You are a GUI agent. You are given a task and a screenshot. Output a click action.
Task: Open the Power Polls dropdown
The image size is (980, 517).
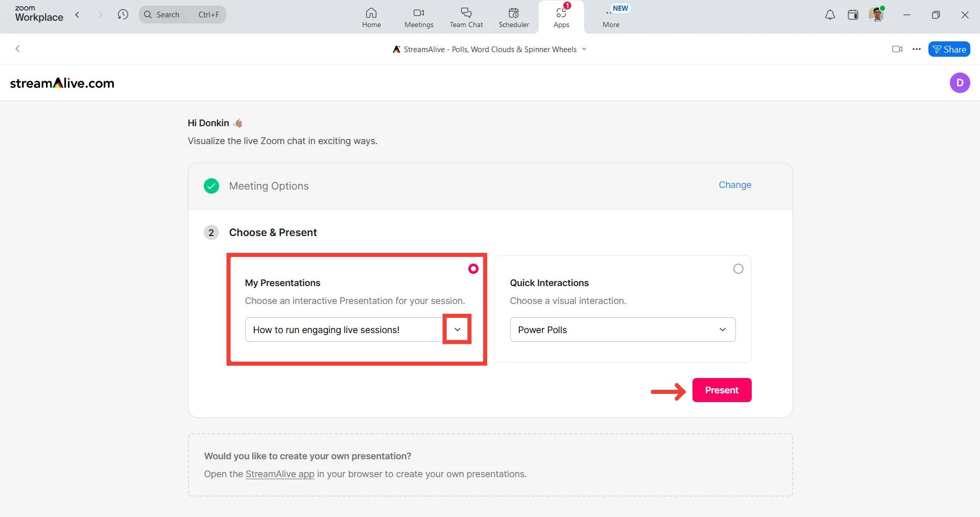point(623,330)
